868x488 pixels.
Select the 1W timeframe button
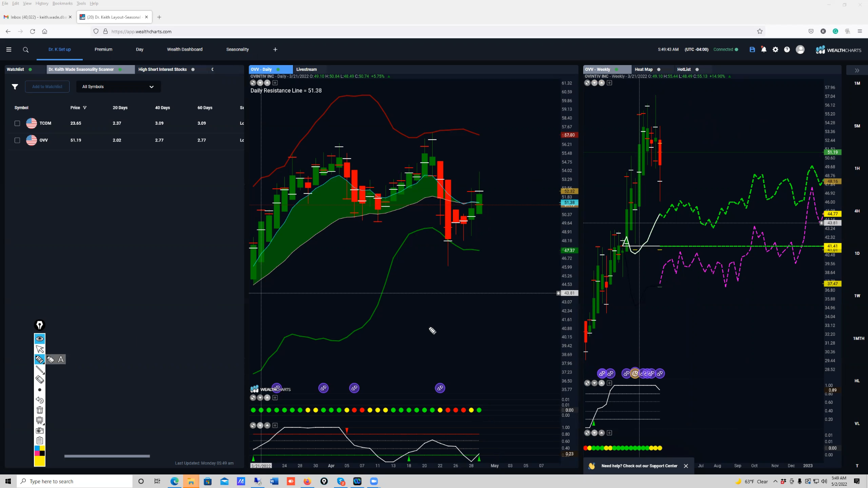coord(857,296)
